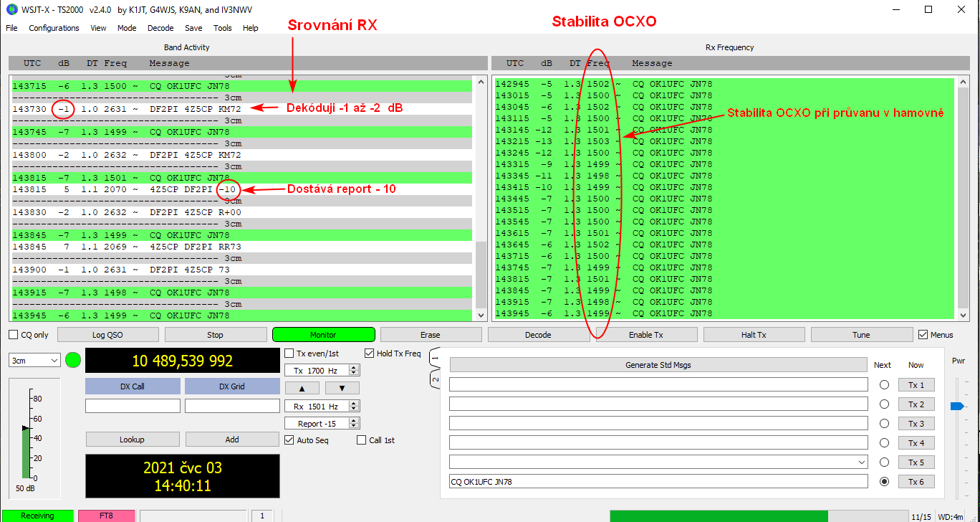
Task: Expand the Tx 5 free message dropdown
Action: (860, 462)
